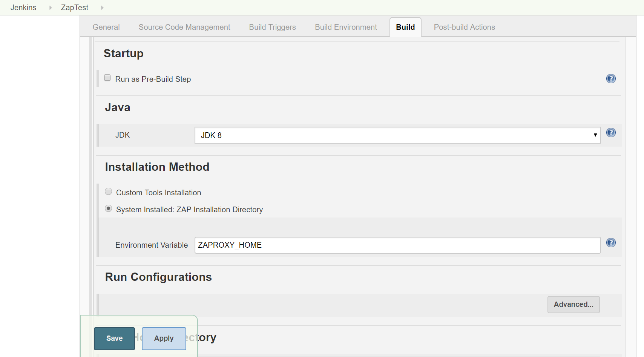
Task: Enable Run as Pre-Build Step checkbox
Action: 107,78
